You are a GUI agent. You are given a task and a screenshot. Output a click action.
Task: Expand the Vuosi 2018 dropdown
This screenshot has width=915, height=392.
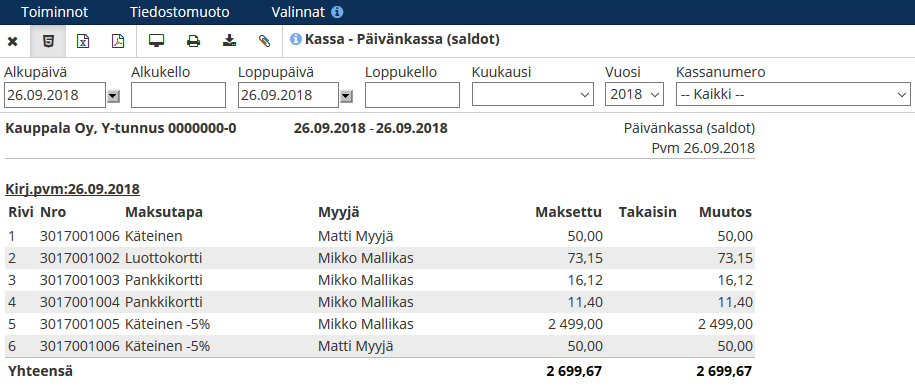click(x=634, y=94)
